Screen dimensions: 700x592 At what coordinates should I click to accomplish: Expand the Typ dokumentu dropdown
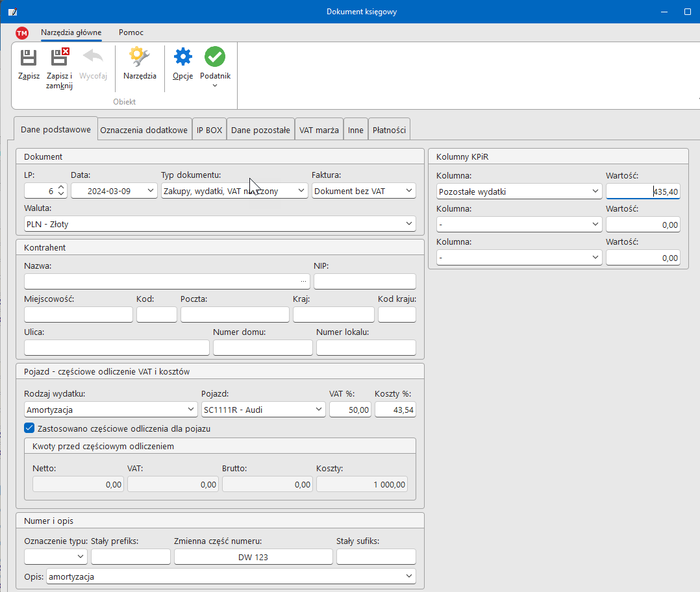pyautogui.click(x=301, y=191)
